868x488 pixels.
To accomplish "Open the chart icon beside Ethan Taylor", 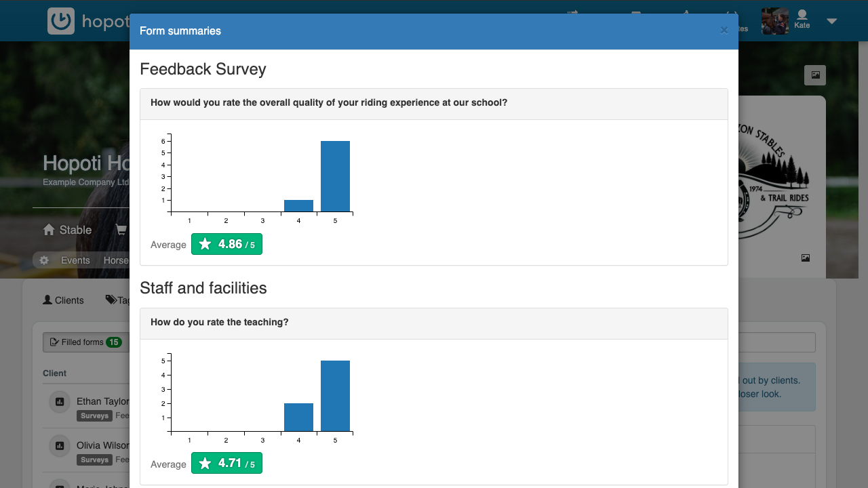I will click(59, 401).
